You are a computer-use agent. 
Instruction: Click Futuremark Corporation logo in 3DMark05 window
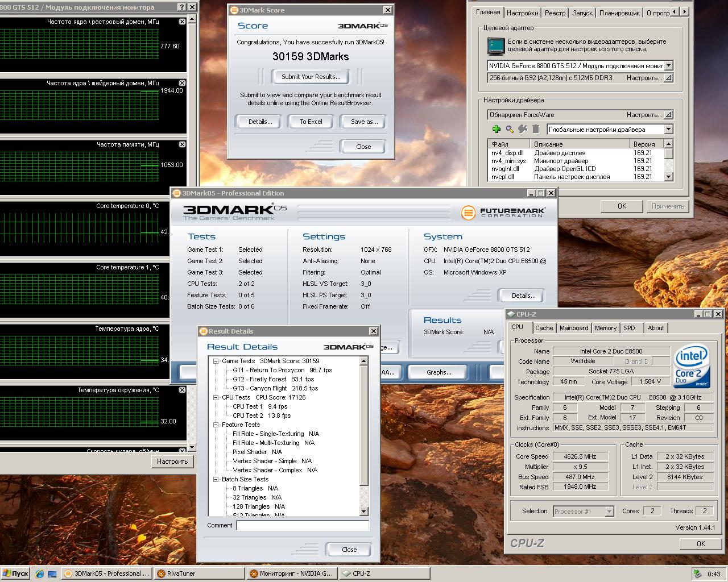pyautogui.click(x=503, y=212)
